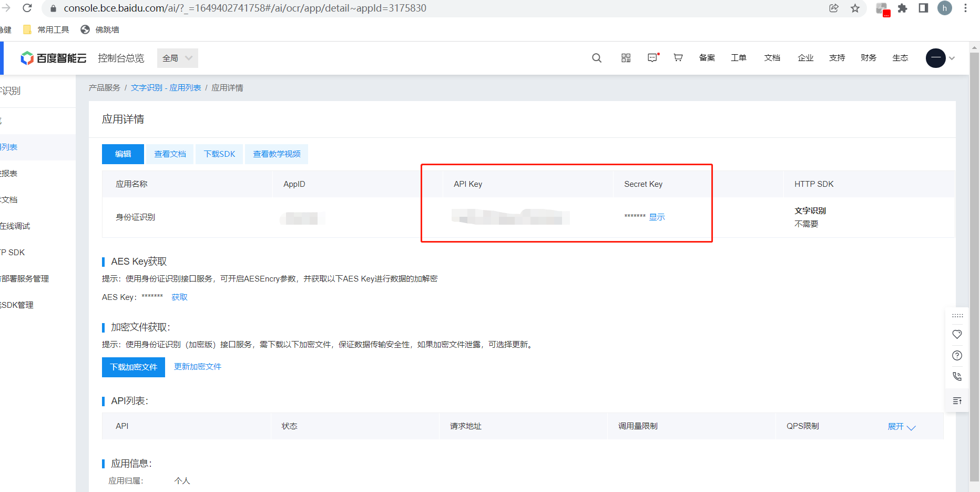Open the Chrome three-dot menu

(965, 8)
